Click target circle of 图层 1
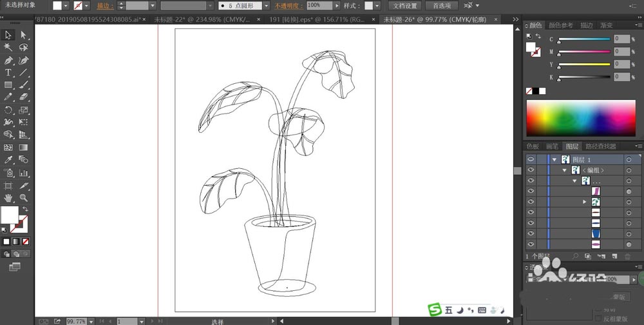This screenshot has height=325, width=644. tap(629, 159)
